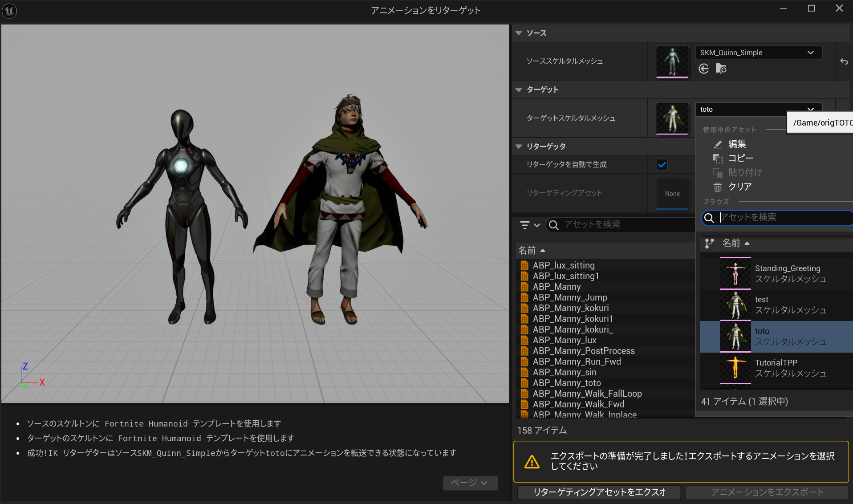853x504 pixels.
Task: Collapse the ターゲット section
Action: coord(519,89)
